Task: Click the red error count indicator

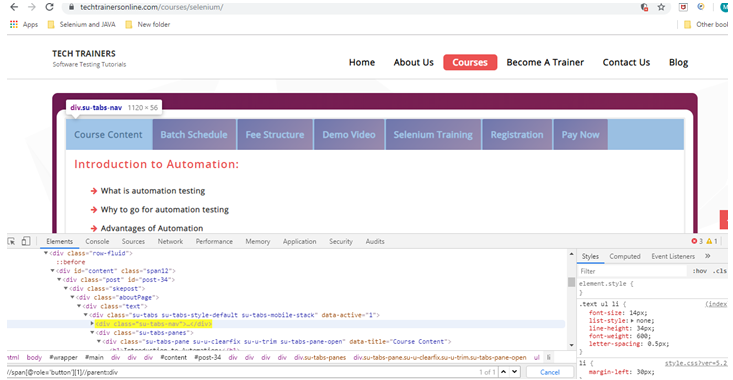Action: point(697,241)
